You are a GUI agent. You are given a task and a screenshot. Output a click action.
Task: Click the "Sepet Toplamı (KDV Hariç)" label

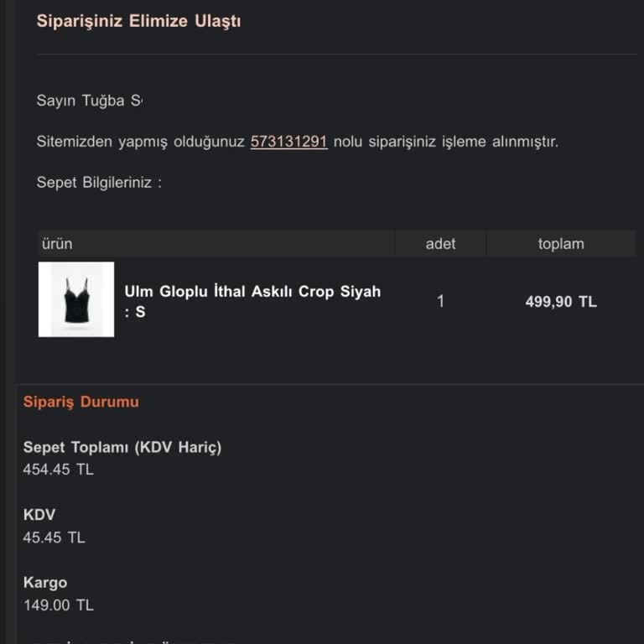point(122,447)
